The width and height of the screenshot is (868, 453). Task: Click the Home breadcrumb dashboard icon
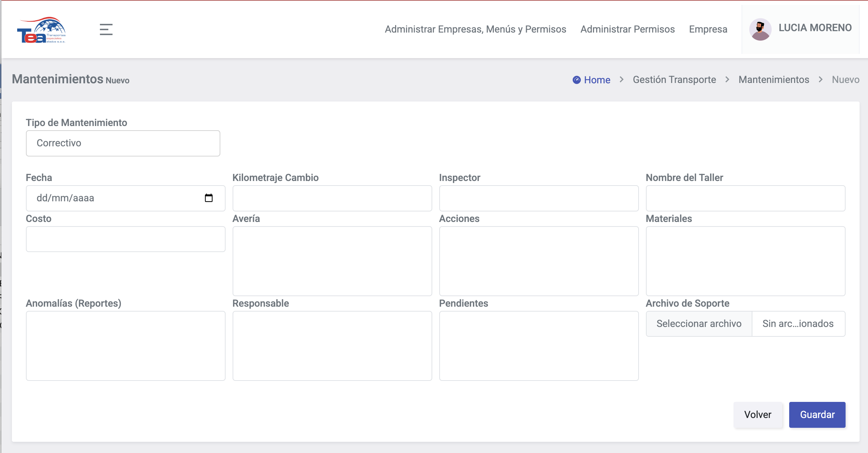tap(576, 80)
